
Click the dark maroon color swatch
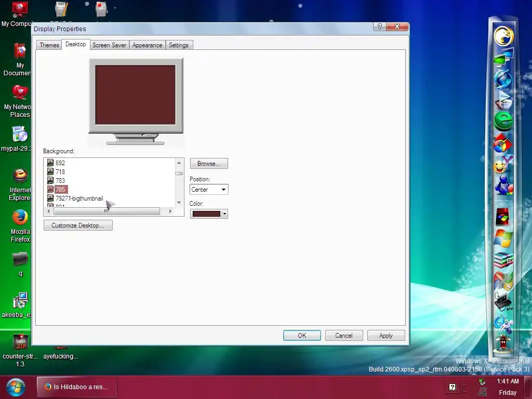[206, 214]
